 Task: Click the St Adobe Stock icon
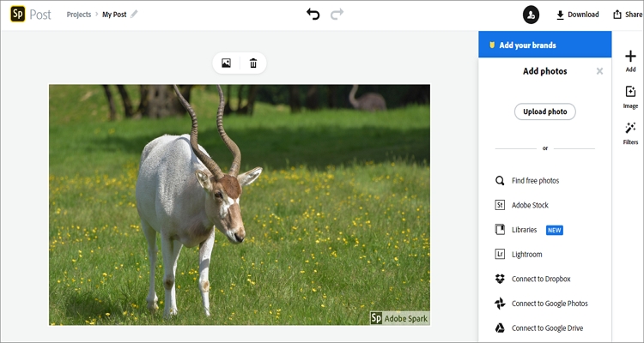[500, 205]
